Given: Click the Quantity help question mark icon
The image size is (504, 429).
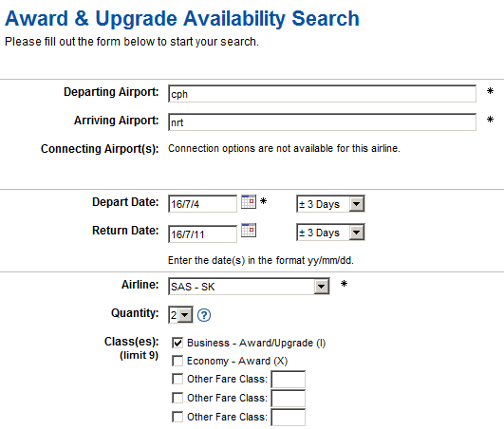Looking at the screenshot, I should [x=204, y=315].
